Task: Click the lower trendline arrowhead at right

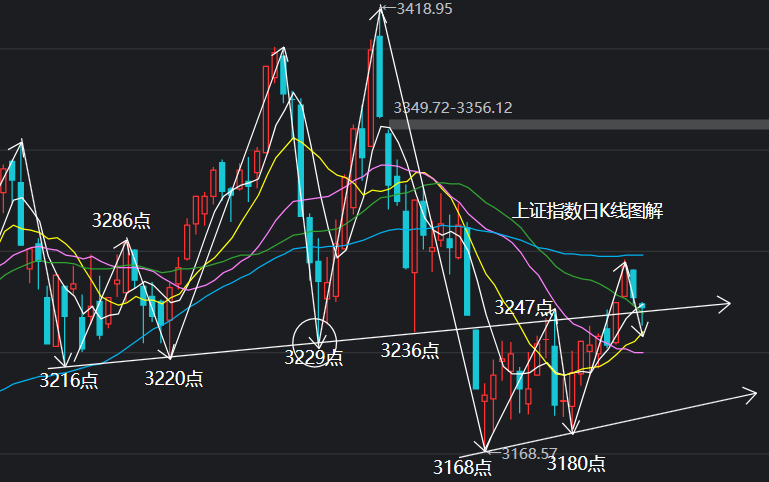Action: (x=749, y=395)
